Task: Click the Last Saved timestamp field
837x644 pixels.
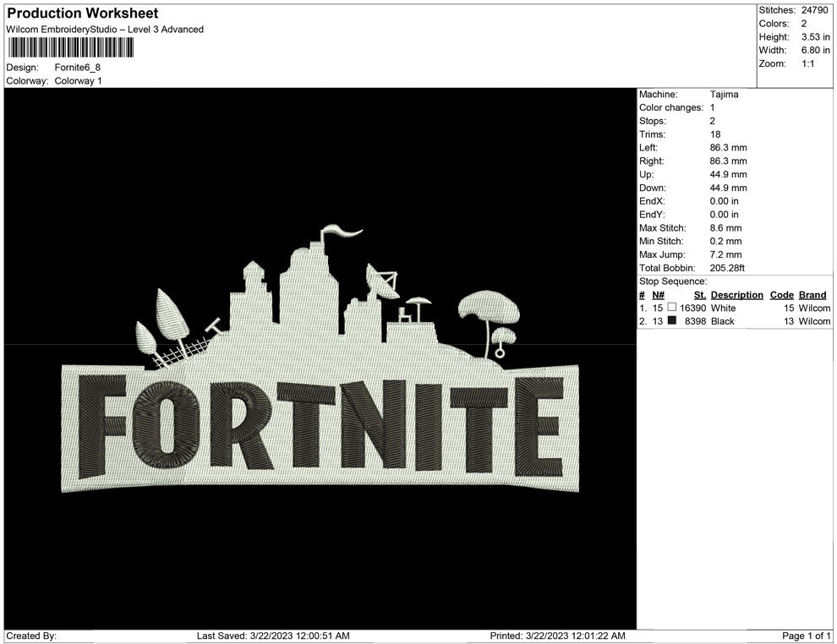Action: 272,634
